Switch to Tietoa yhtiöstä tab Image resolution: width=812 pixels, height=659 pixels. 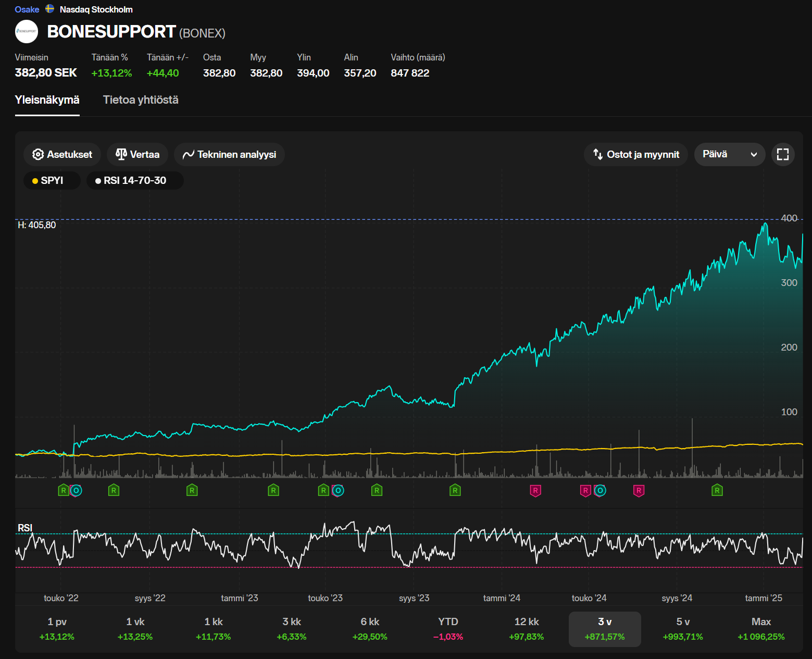141,100
